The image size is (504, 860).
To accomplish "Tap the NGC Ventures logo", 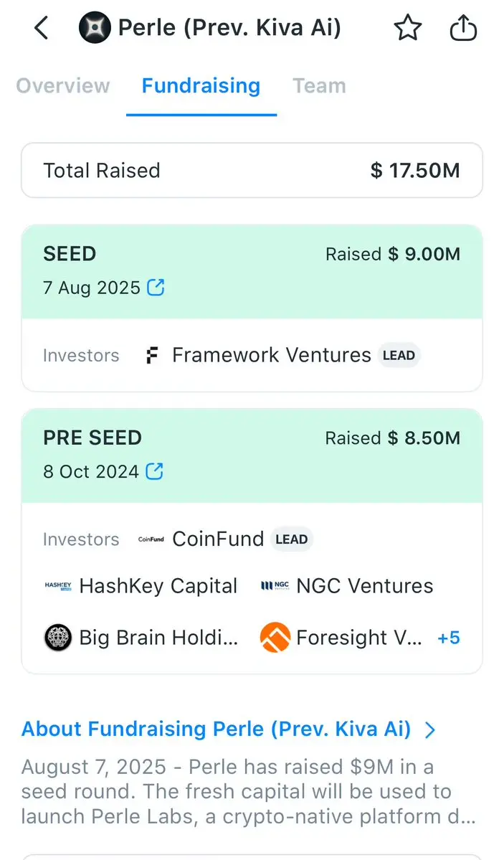I will tap(275, 586).
